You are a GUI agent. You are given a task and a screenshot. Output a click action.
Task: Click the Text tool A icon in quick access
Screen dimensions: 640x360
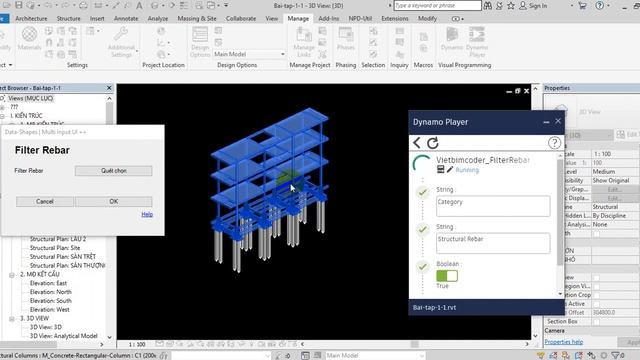pyautogui.click(x=139, y=6)
